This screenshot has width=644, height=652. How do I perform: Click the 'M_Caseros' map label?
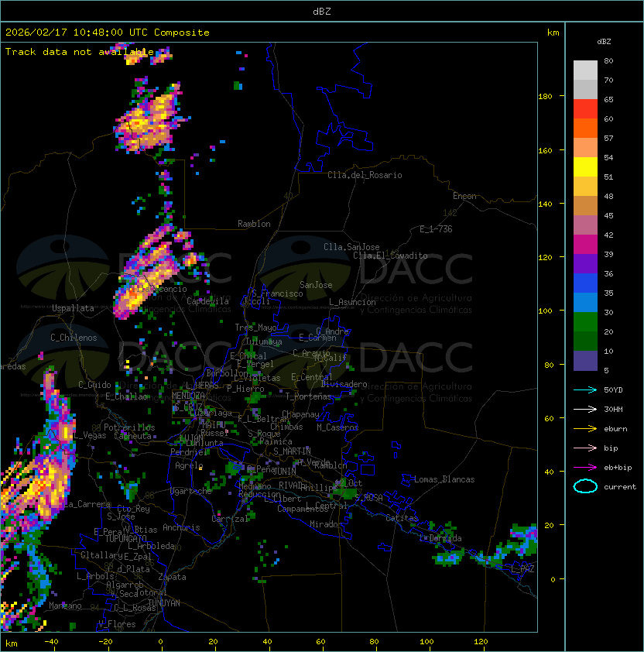click(337, 427)
